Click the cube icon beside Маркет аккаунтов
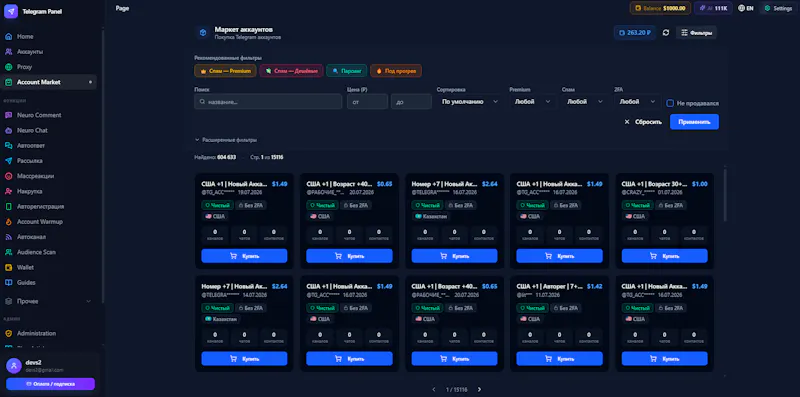This screenshot has width=800, height=397. click(203, 33)
